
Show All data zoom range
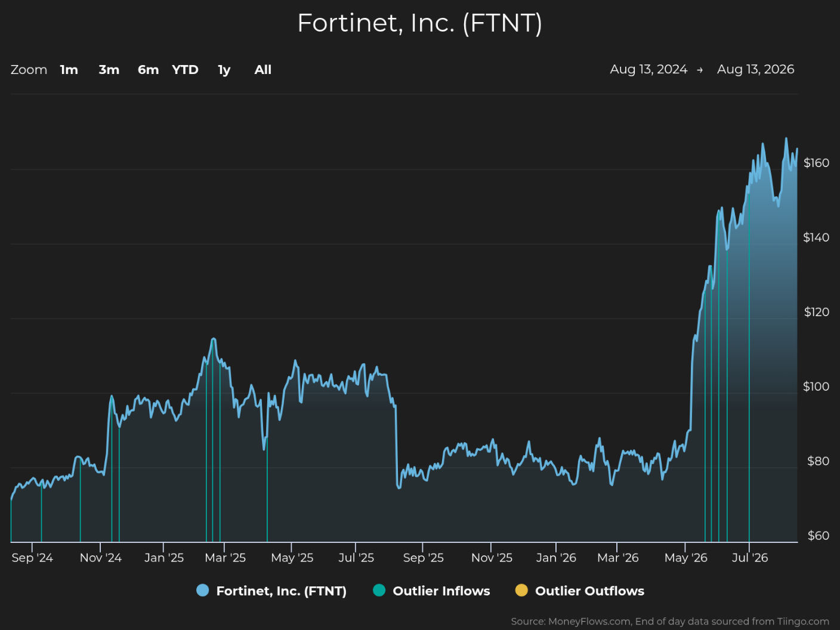click(x=263, y=70)
